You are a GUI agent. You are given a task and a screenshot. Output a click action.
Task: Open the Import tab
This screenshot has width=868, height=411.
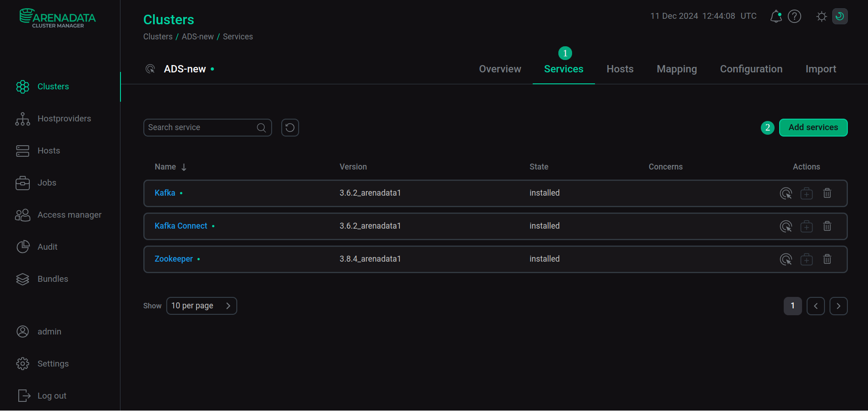[x=821, y=69]
